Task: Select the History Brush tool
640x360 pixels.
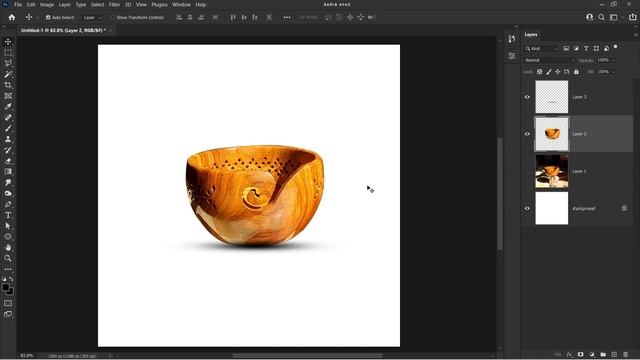Action: pos(8,150)
